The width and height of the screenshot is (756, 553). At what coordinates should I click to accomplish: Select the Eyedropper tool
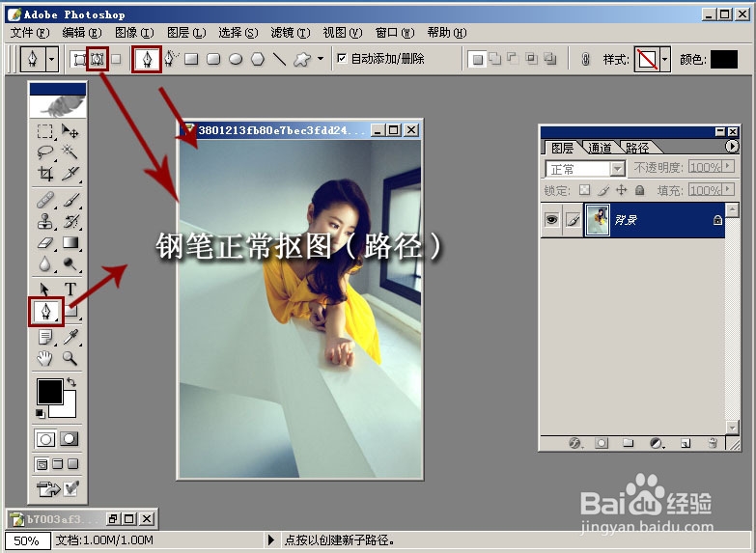(70, 337)
